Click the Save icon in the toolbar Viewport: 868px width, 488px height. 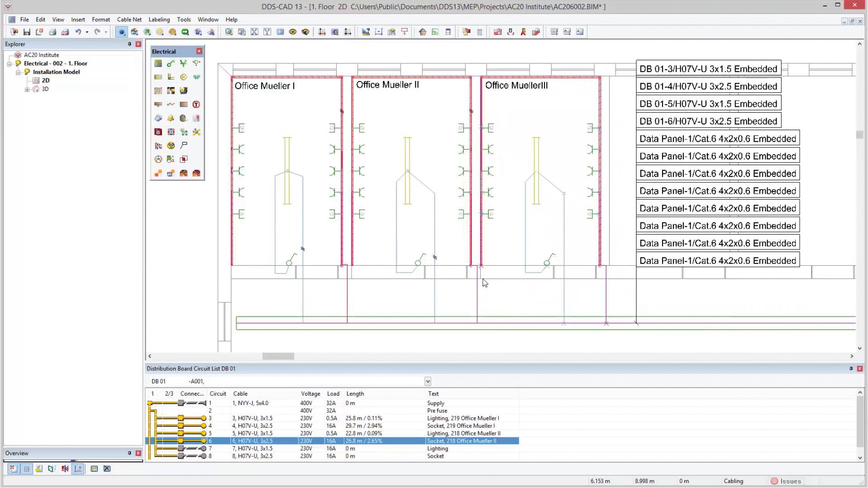tap(26, 32)
